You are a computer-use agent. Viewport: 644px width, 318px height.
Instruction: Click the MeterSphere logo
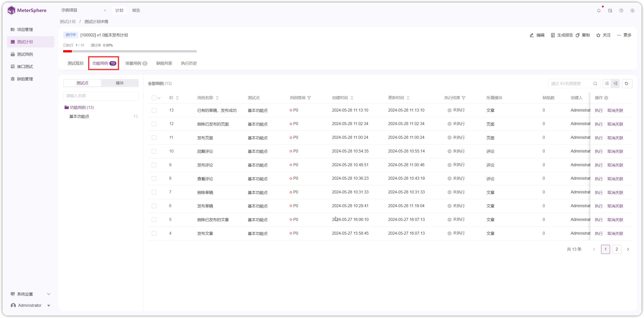coord(27,10)
